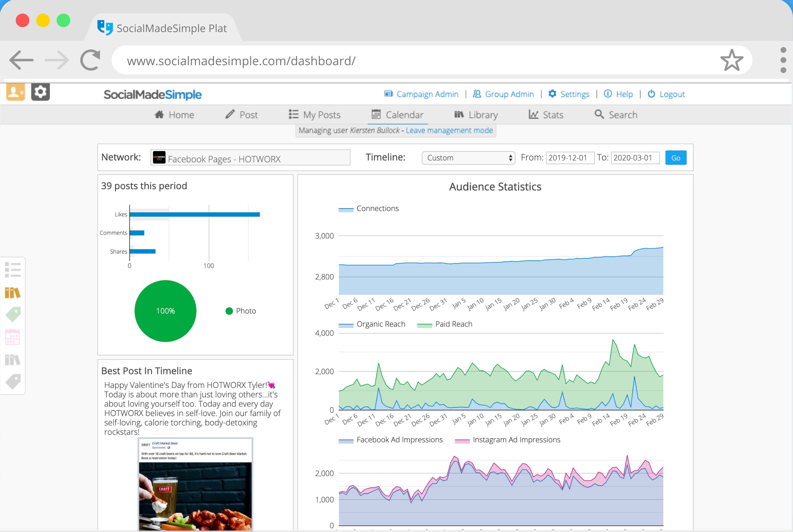This screenshot has width=793, height=532.
Task: Click the green Photo legend swatch
Action: pyautogui.click(x=229, y=311)
